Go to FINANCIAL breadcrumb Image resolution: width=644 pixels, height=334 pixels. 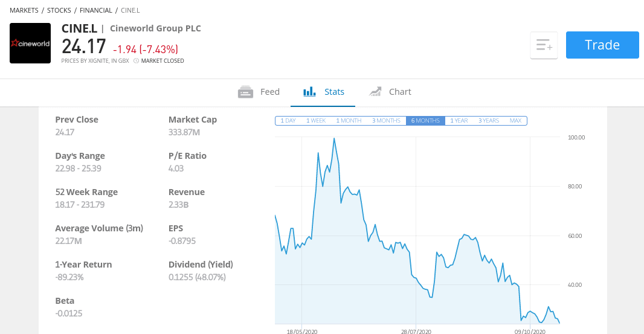(x=95, y=10)
